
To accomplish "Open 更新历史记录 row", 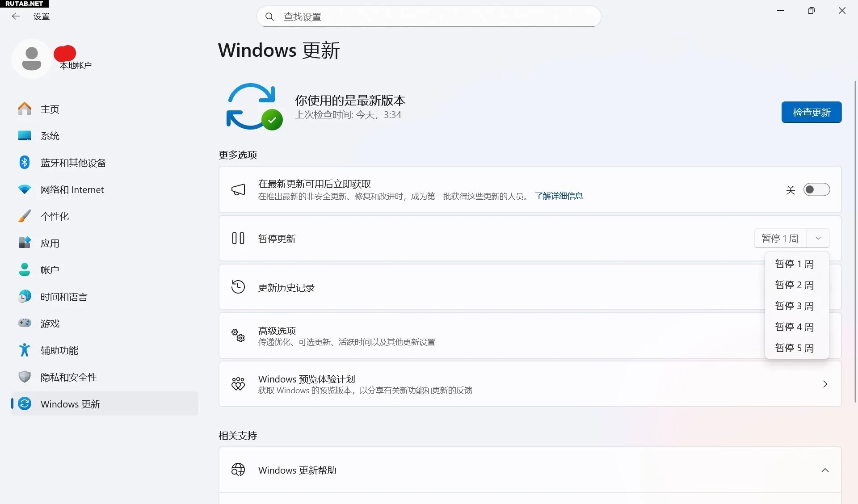I will click(x=530, y=287).
